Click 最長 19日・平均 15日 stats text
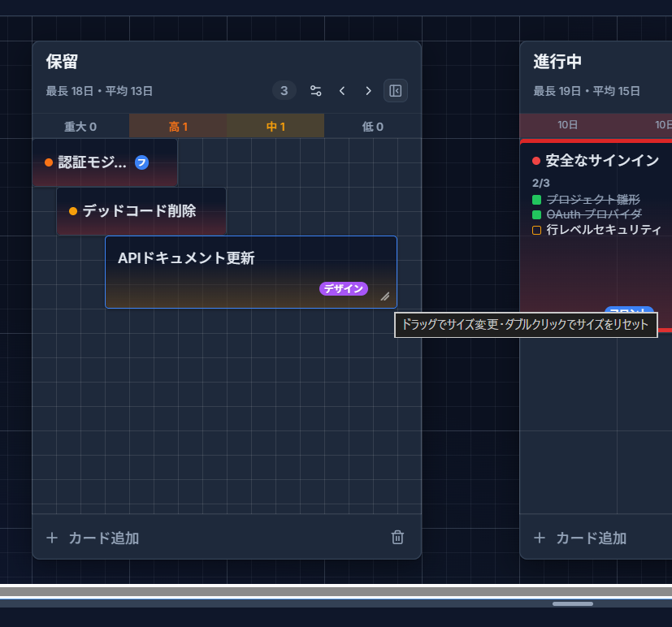Image resolution: width=672 pixels, height=627 pixels. [x=587, y=91]
